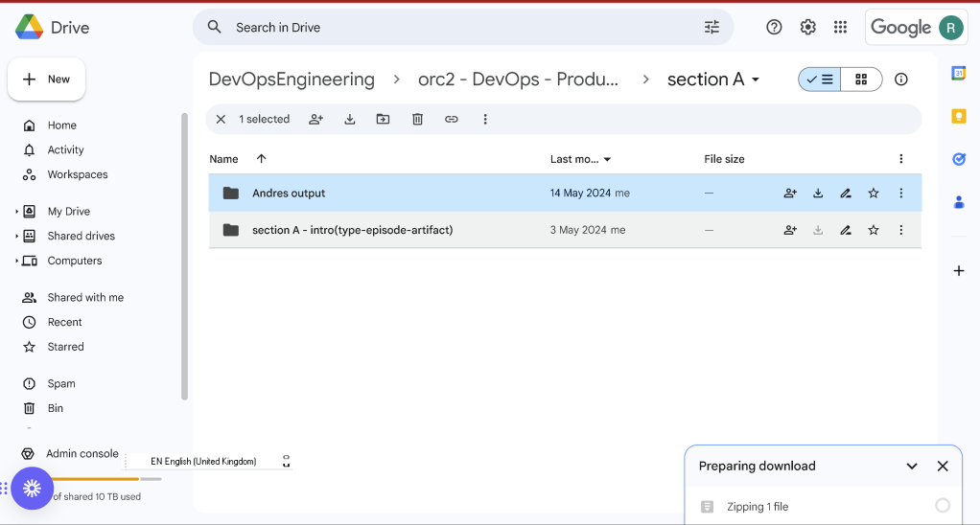Image resolution: width=980 pixels, height=525 pixels.
Task: Open Drive settings gear
Action: point(807,27)
